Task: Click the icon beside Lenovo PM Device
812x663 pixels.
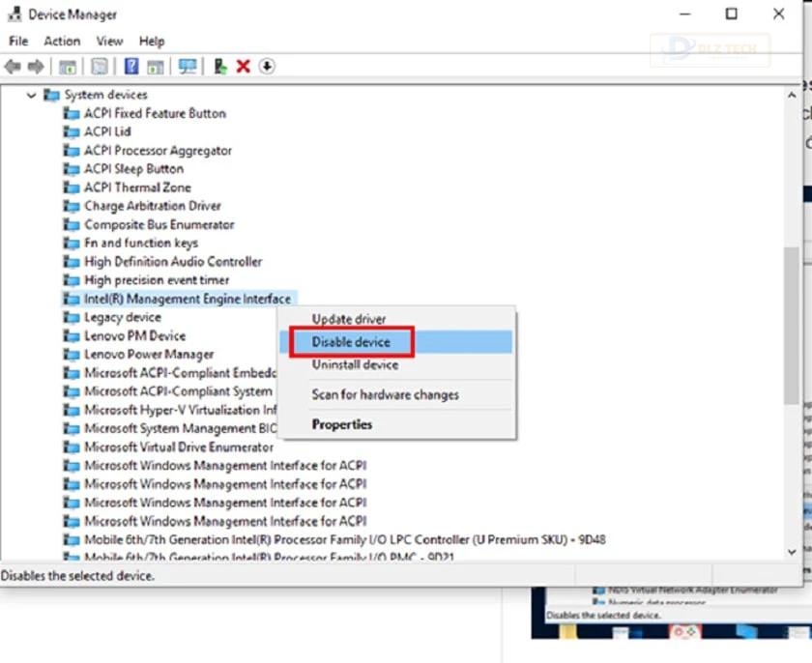Action: point(72,336)
